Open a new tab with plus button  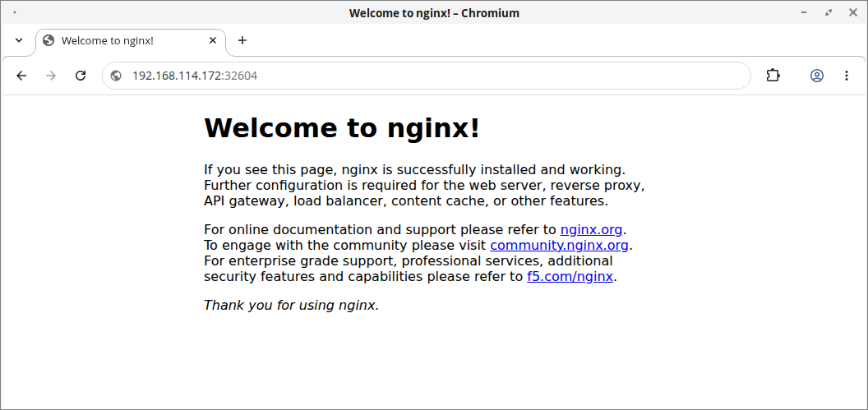tap(242, 40)
